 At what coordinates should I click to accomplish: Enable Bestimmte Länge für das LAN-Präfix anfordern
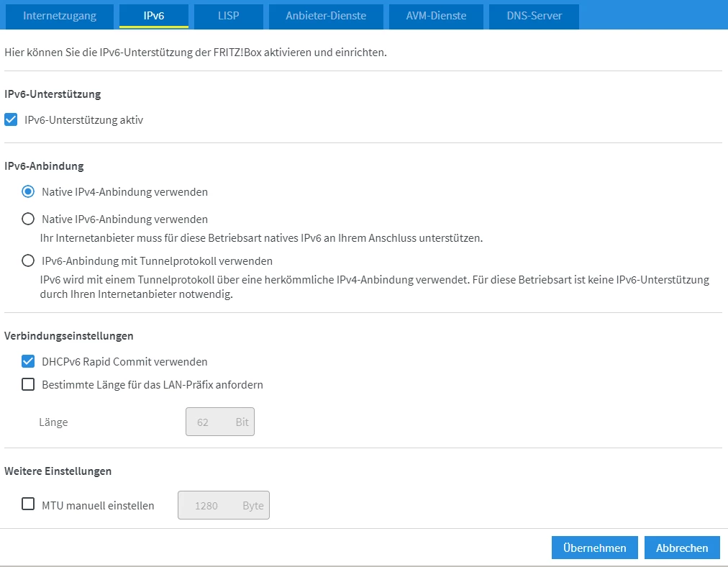[28, 384]
